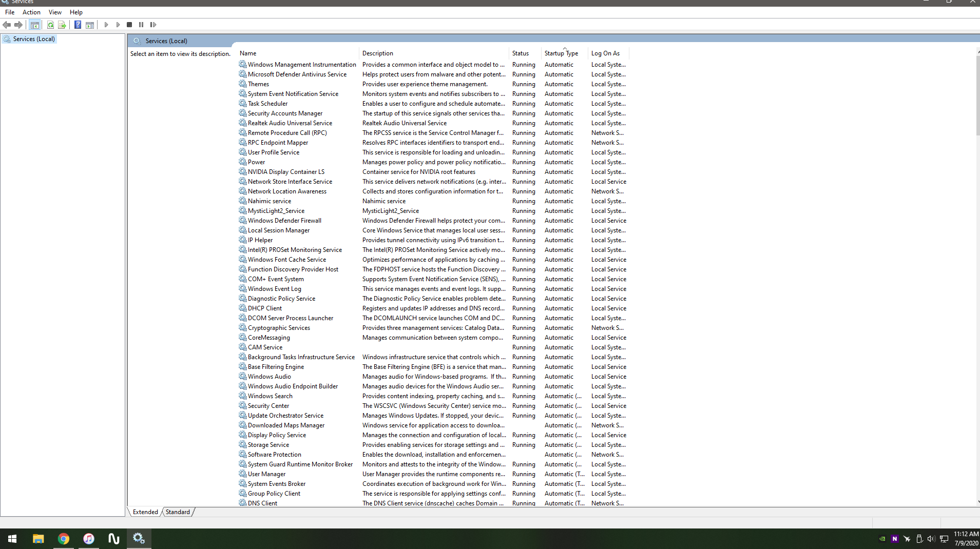This screenshot has width=980, height=549.
Task: Click the DHCP Client gear icon
Action: 242,308
